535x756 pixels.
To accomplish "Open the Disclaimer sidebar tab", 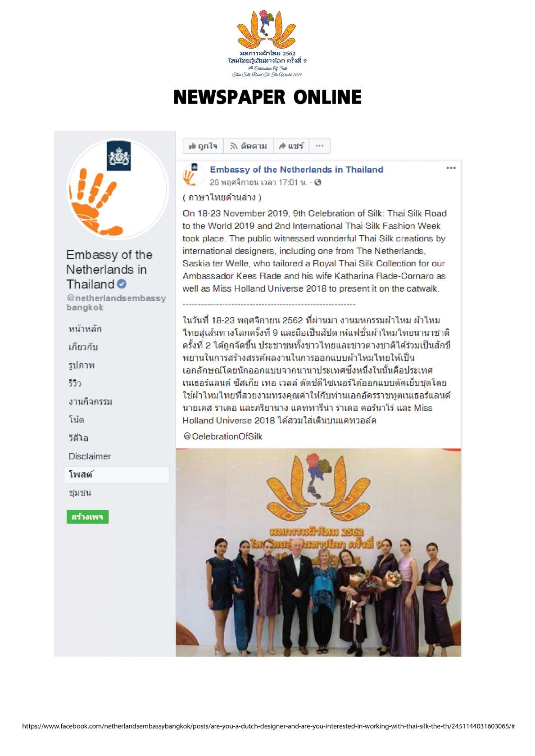I will (90, 456).
